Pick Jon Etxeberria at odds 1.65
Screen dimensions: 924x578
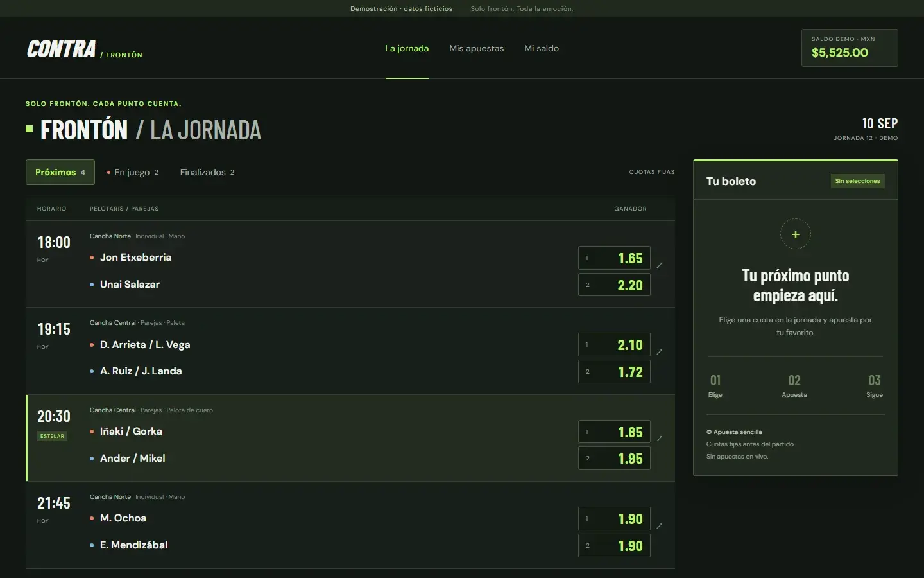point(614,258)
